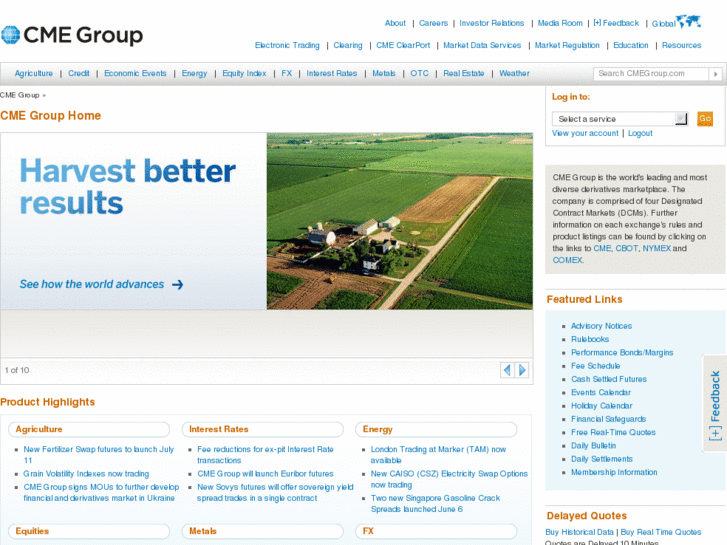Screen dimensions: 727x545
Task: Open Investor Relations link
Action: 491,23
